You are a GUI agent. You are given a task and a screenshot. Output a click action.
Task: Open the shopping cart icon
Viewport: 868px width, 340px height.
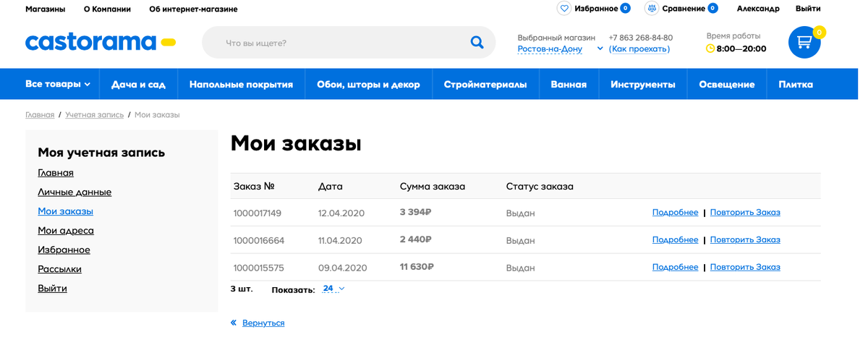(804, 42)
